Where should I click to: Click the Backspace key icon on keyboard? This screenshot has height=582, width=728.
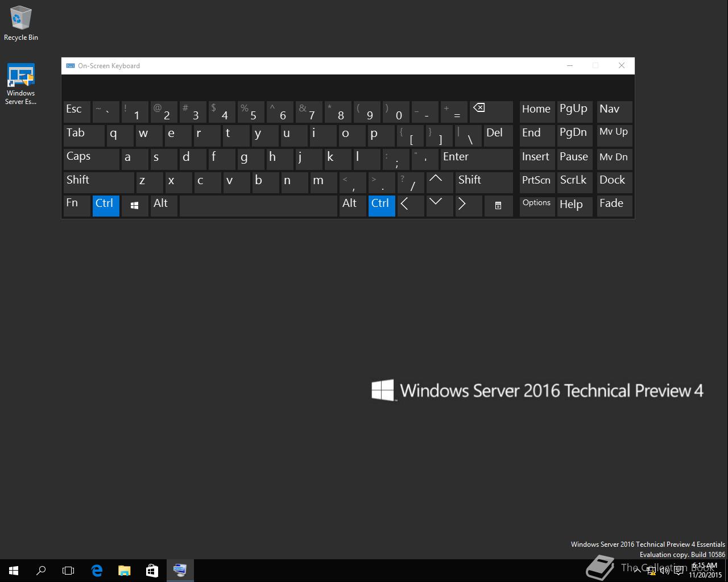coord(491,112)
